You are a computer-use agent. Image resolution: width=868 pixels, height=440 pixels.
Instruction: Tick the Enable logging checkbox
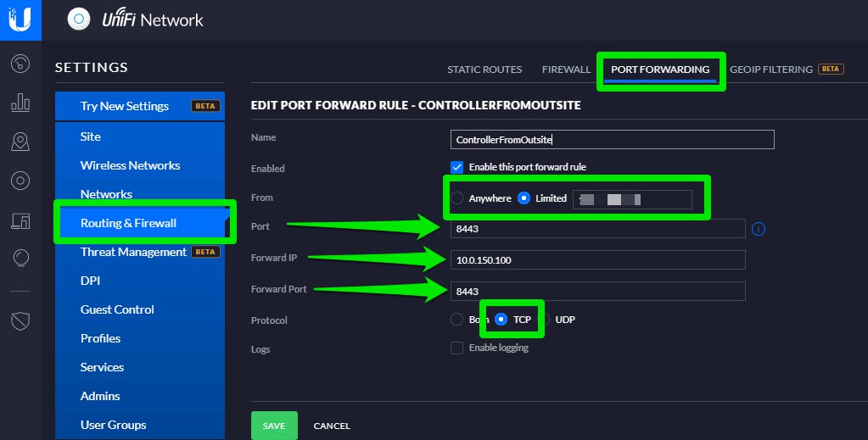(x=457, y=348)
